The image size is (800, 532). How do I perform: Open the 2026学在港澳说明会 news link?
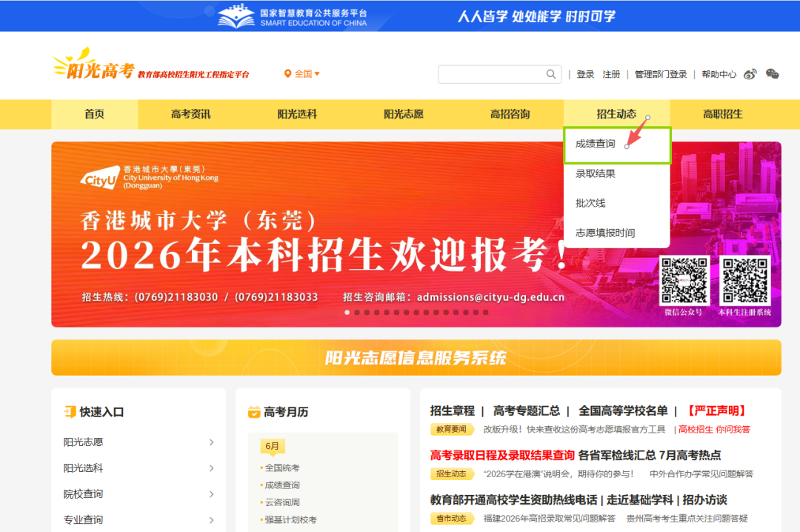[x=559, y=473]
